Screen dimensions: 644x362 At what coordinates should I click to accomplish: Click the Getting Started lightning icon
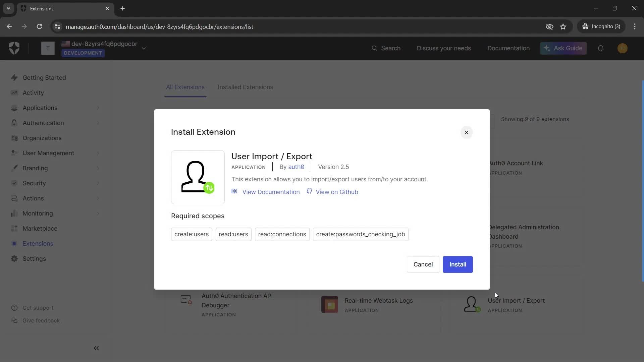click(x=14, y=78)
